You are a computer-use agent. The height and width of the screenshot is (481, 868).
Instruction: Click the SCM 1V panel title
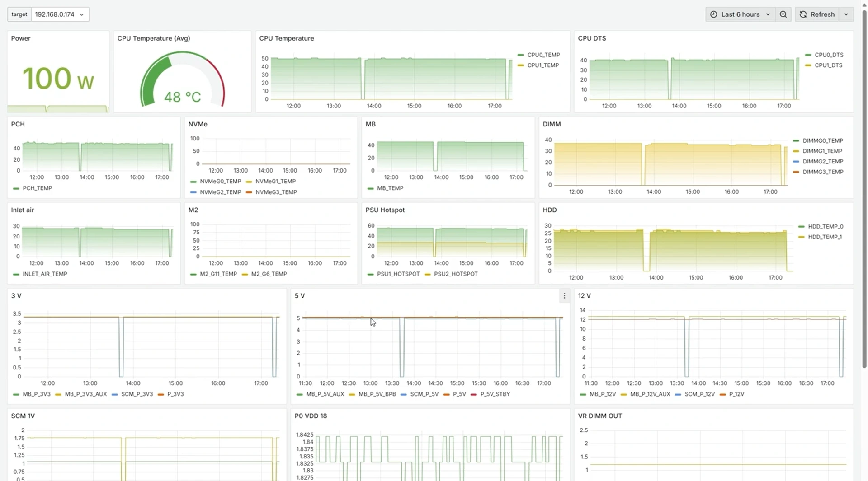[x=23, y=416]
